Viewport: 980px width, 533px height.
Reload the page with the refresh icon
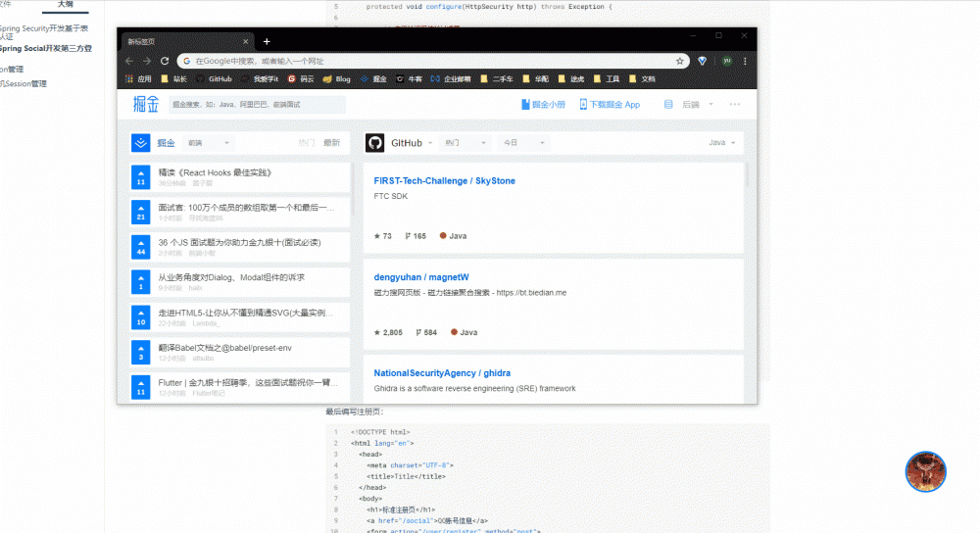[x=165, y=61]
